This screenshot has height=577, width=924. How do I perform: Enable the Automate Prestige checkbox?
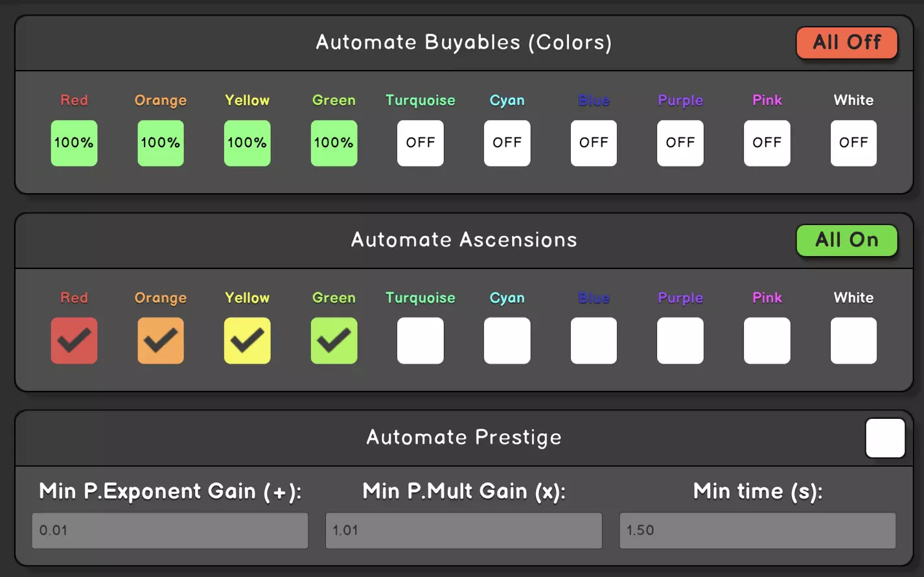[884, 438]
